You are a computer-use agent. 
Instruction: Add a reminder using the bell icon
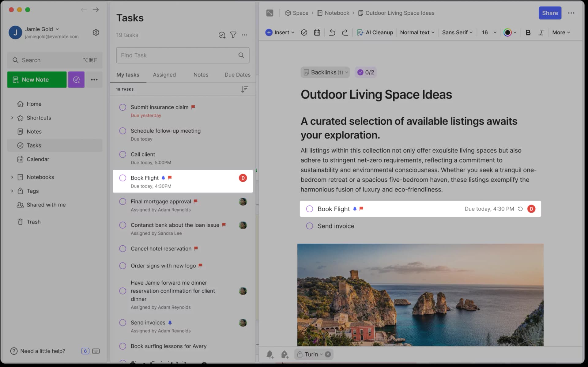coord(270,354)
